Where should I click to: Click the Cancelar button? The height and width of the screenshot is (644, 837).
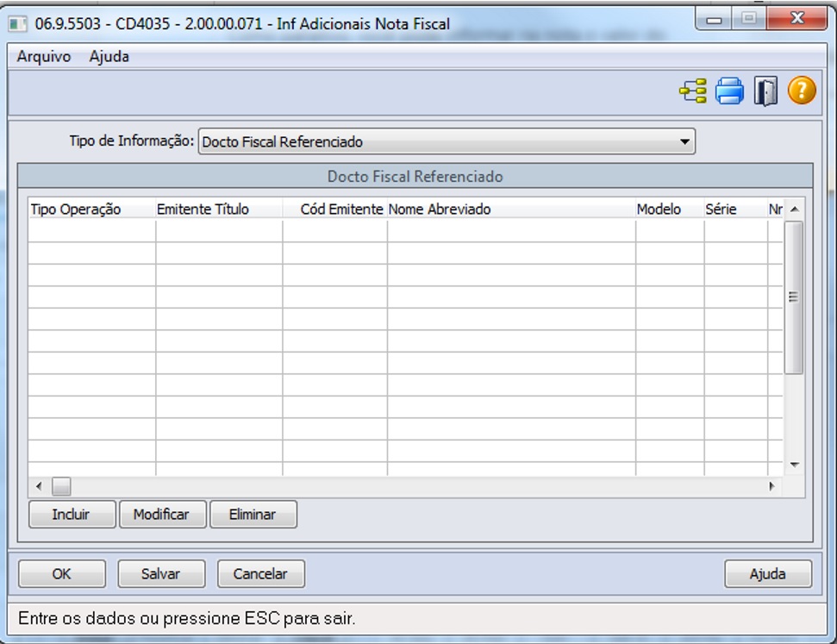point(261,574)
